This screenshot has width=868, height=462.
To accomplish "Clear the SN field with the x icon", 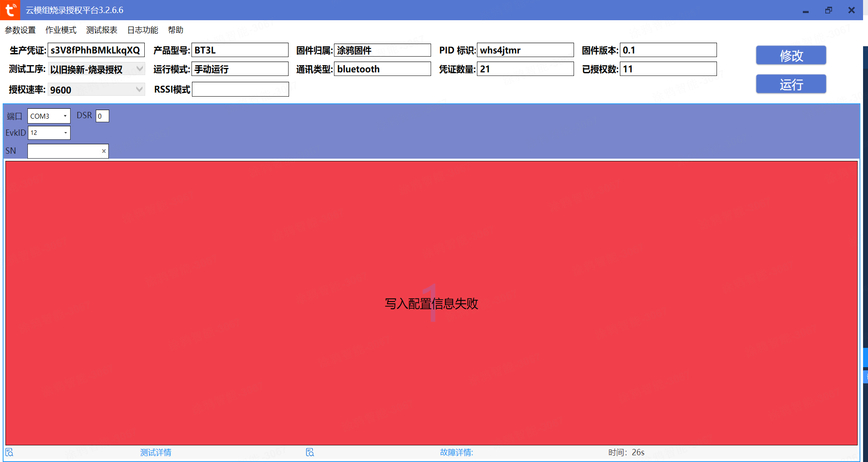I will click(104, 151).
